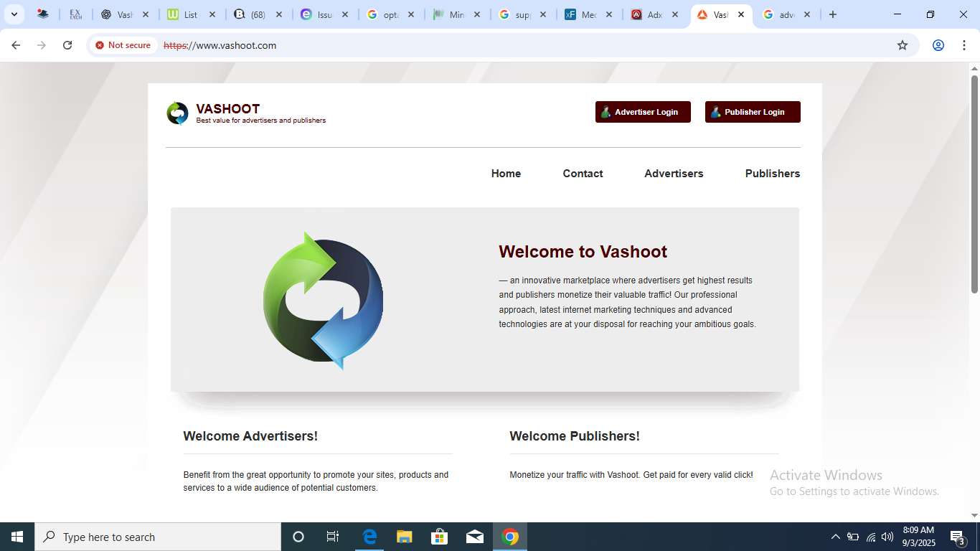Close the "List" tab
The height and width of the screenshot is (551, 980).
click(x=212, y=14)
